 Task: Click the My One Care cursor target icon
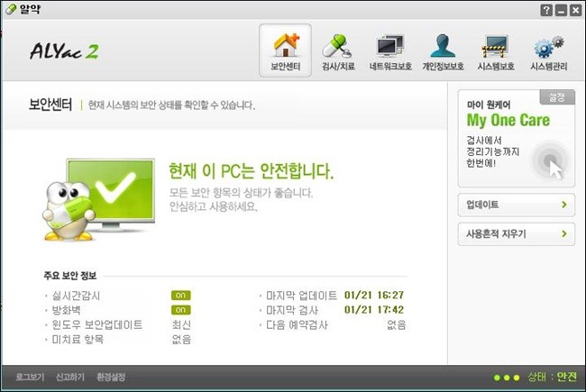coord(550,161)
